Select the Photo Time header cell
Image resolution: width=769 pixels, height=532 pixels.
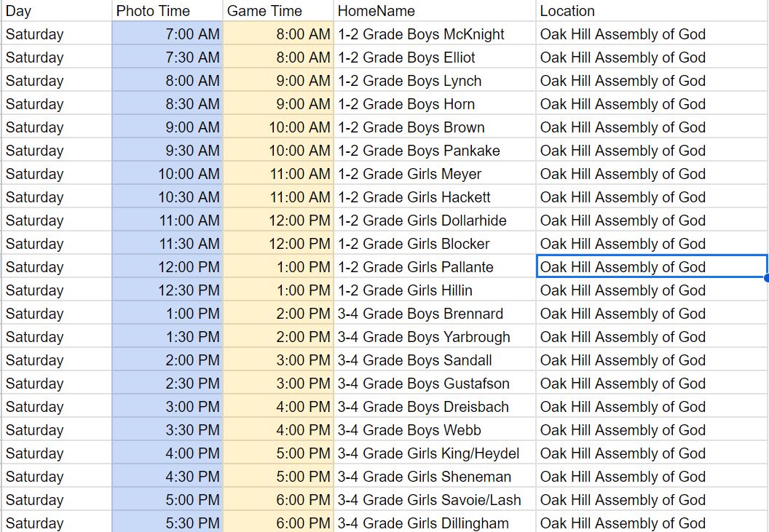pyautogui.click(x=167, y=11)
